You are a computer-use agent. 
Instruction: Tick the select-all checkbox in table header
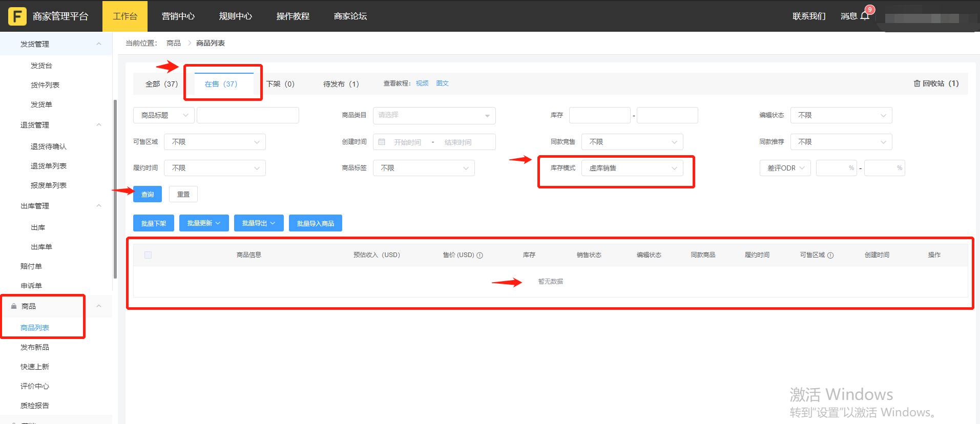pos(148,255)
